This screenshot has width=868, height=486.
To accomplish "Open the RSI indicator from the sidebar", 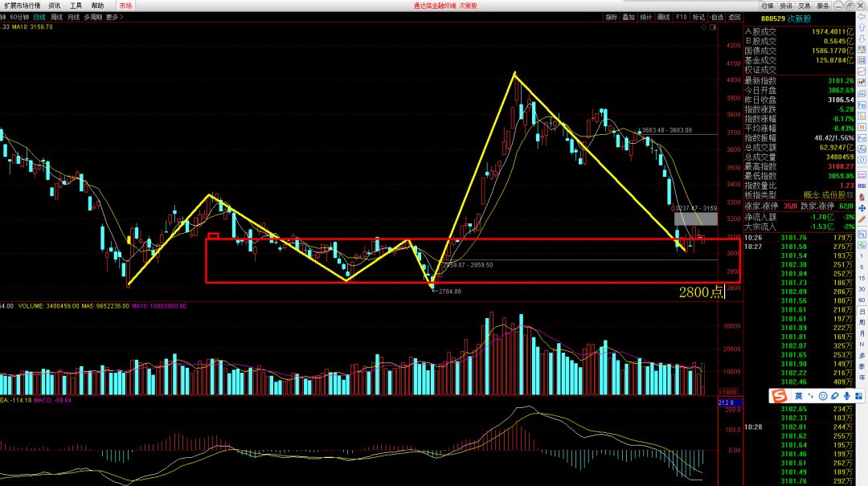I will (x=862, y=186).
